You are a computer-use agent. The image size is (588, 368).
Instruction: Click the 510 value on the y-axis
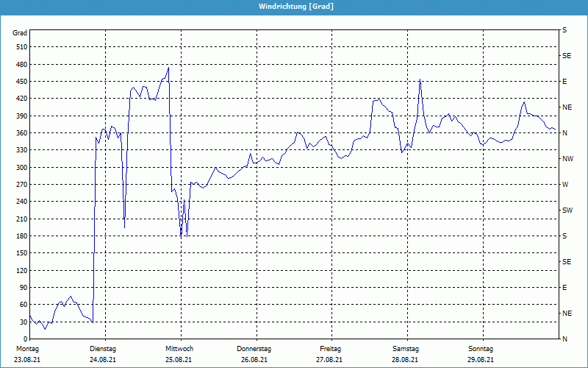(x=20, y=47)
